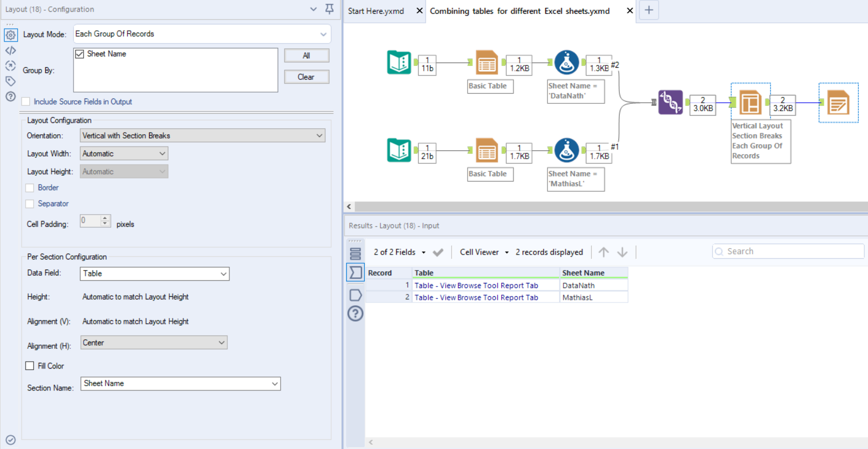Increase the Cell Padding spinner value
Image resolution: width=868 pixels, height=449 pixels.
point(105,218)
